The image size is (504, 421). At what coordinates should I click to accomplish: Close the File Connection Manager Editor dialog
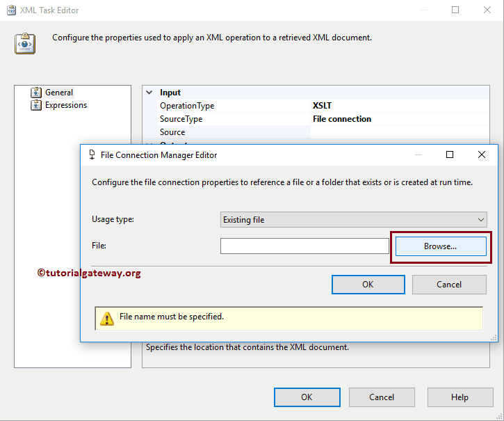coord(482,154)
